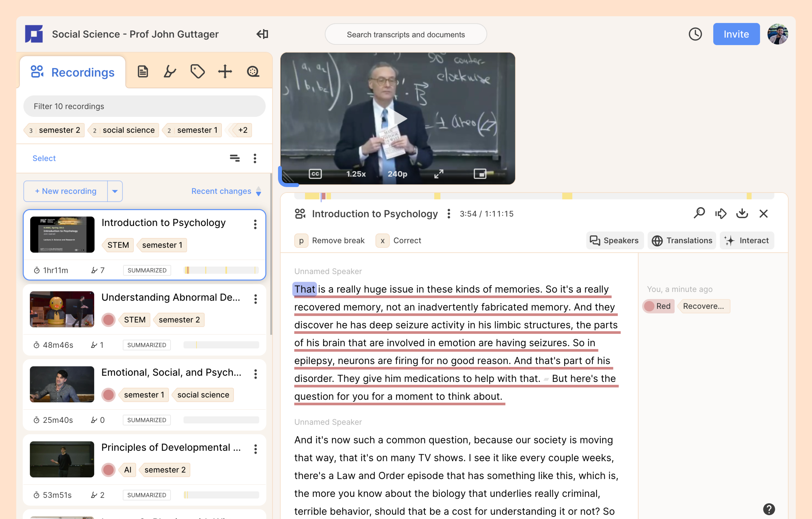The image size is (812, 519).
Task: Click the Red highlight color tag
Action: click(x=658, y=306)
